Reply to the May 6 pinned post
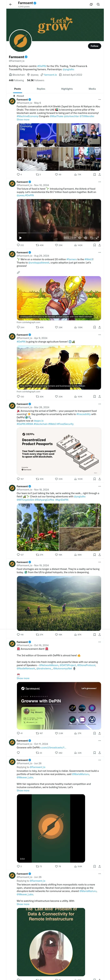Viewport: 110px width, 980px height. pyautogui.click(x=18, y=175)
